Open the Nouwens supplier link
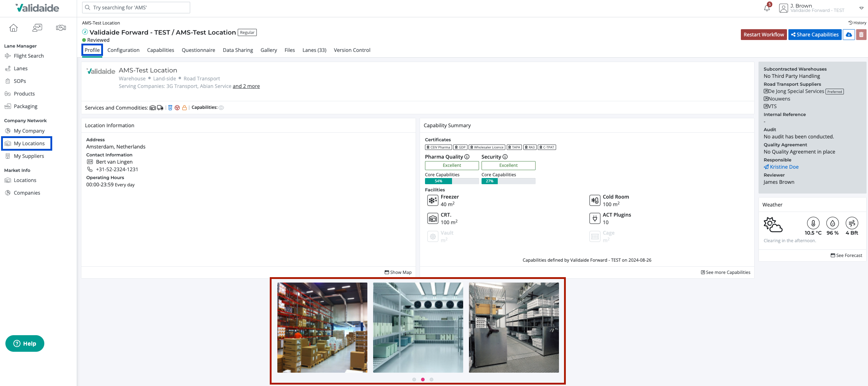The height and width of the screenshot is (386, 868). pos(777,99)
